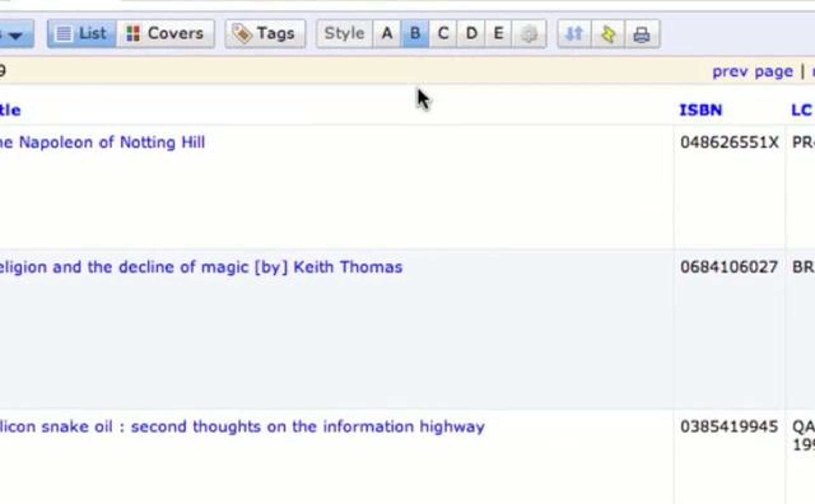Open Religion and the decline of magic
The height and width of the screenshot is (504, 815).
pos(200,267)
